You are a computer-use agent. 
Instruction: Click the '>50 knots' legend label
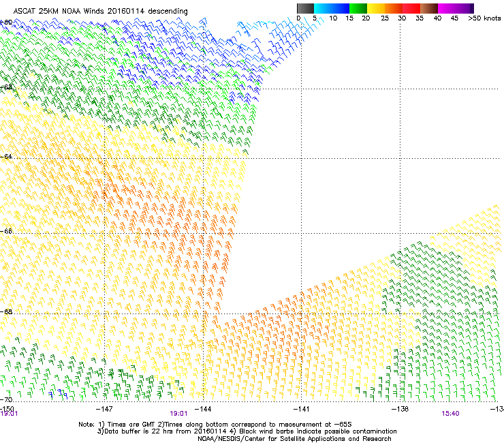tap(484, 18)
